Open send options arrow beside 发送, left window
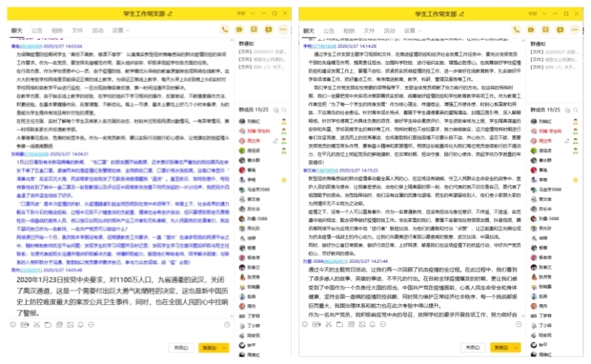The width and height of the screenshot is (591, 364). 225,348
